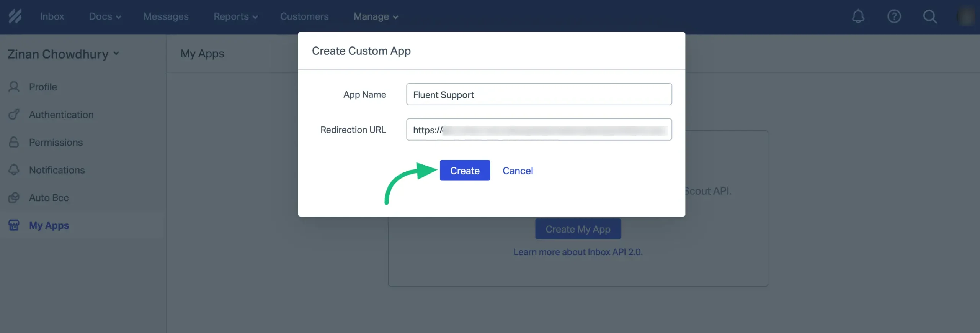The height and width of the screenshot is (333, 980).
Task: Select the Auto Bcc sidebar icon
Action: [14, 197]
